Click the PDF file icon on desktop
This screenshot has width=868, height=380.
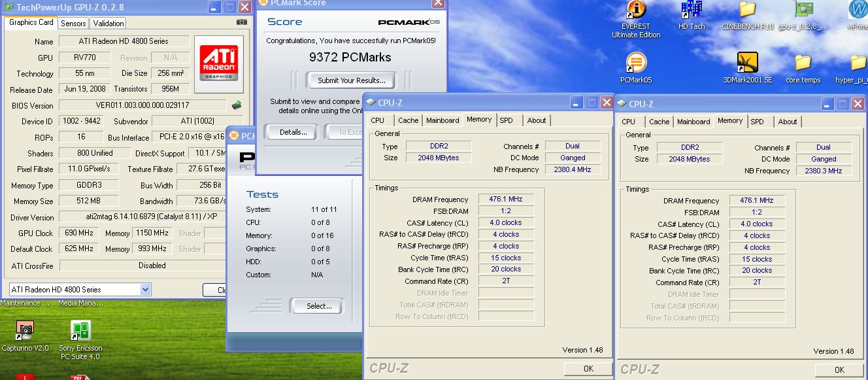(80, 377)
